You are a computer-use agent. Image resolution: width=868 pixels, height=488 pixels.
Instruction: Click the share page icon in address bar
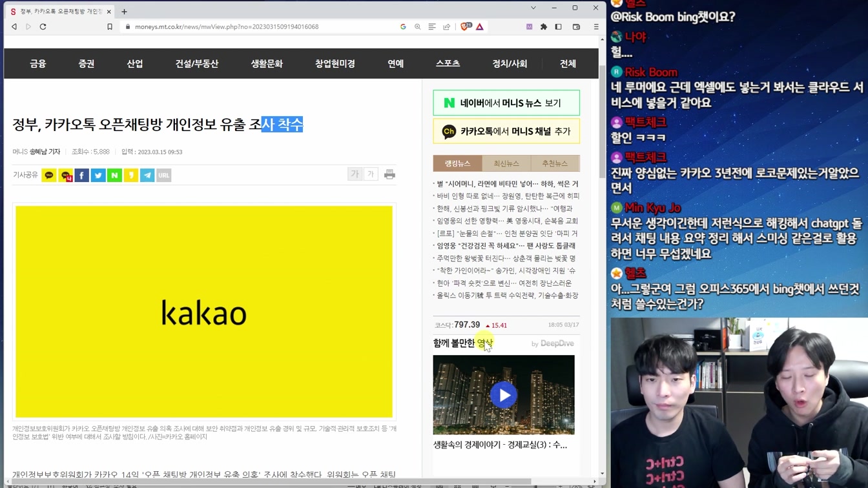[x=446, y=26]
